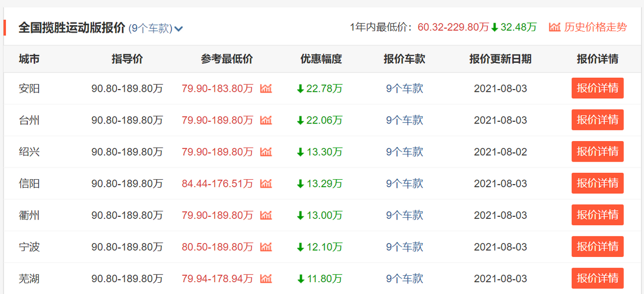Select city name 绍兴
This screenshot has width=644, height=294.
click(x=29, y=152)
